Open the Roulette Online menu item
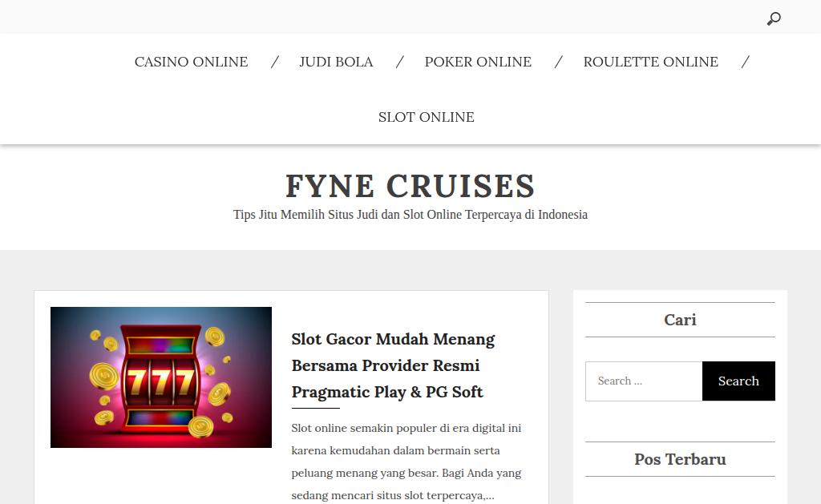This screenshot has width=821, height=504. point(651,62)
